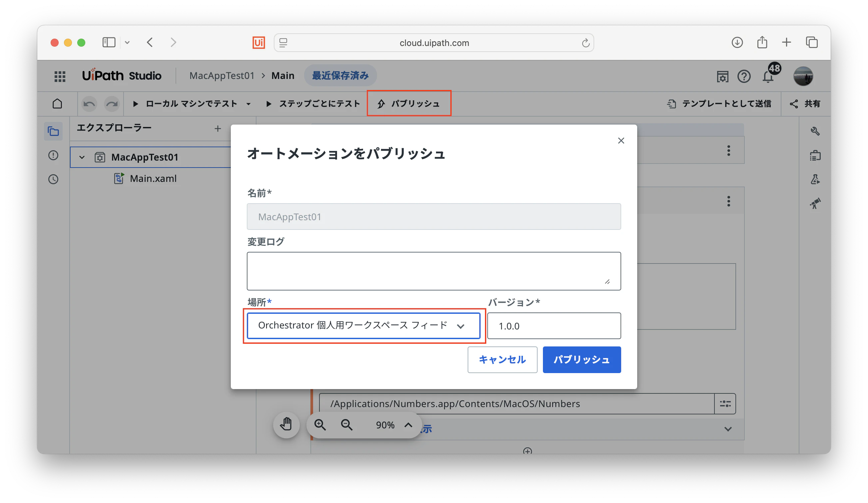The image size is (868, 503).
Task: Select Main.xaml in the Explorer tree
Action: 153,179
